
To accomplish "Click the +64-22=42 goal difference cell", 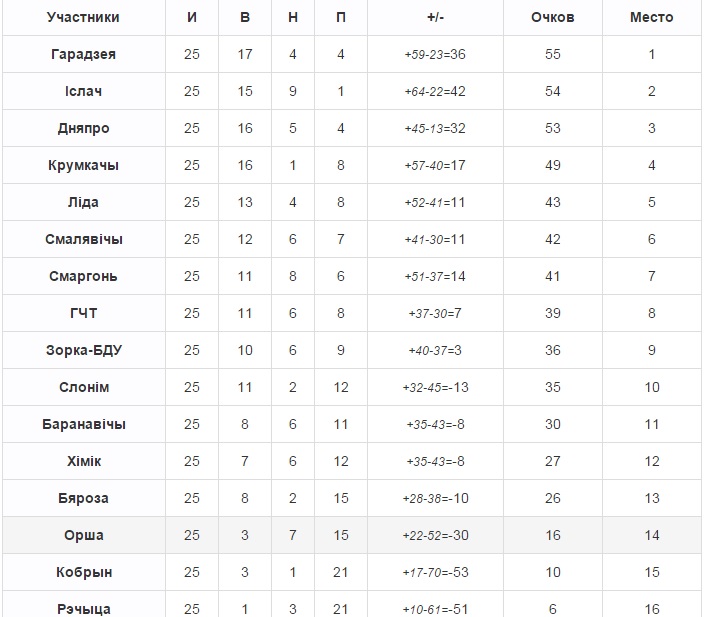I will pos(435,91).
